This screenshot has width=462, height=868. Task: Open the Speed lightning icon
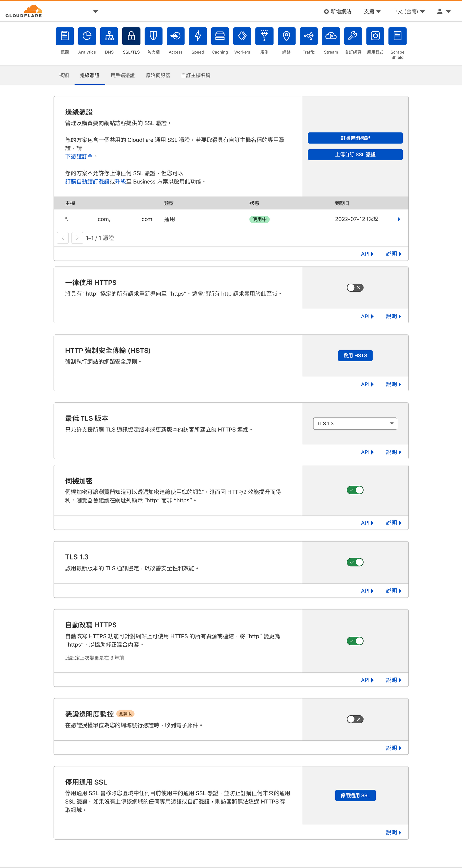(x=198, y=36)
